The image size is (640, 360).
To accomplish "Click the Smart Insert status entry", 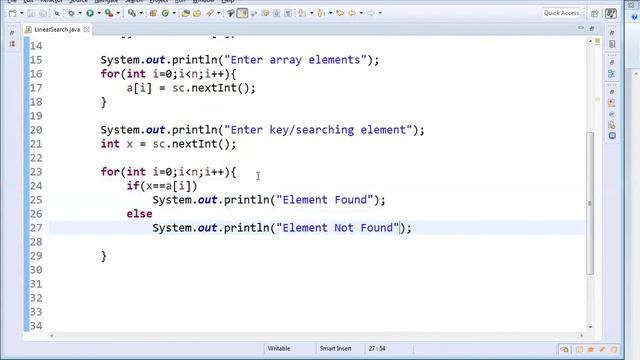I will click(336, 349).
